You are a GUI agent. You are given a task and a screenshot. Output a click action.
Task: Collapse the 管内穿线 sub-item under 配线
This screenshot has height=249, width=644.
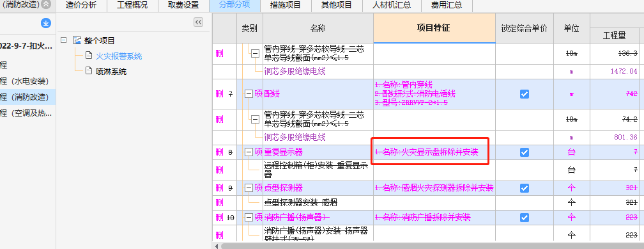coord(256,119)
